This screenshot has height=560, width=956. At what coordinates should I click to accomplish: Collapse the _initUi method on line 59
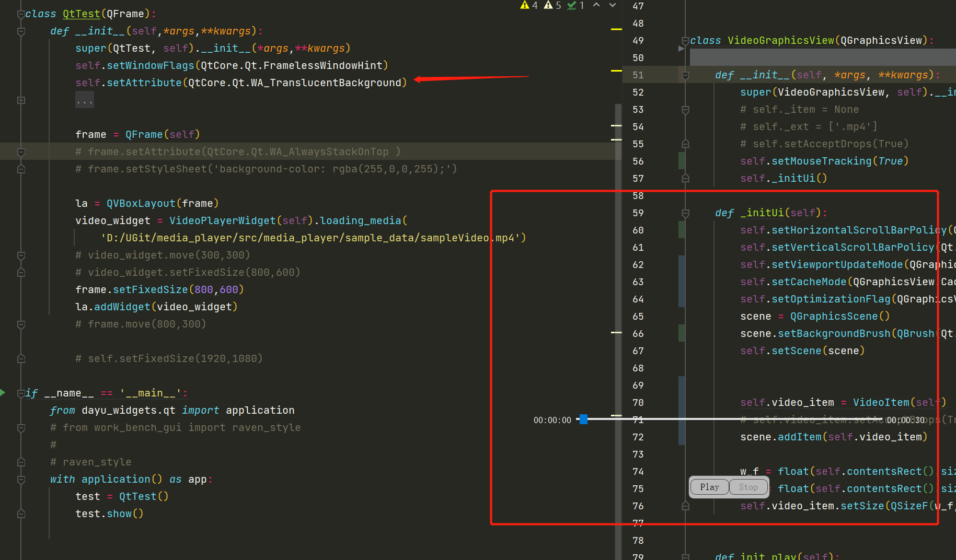click(x=685, y=213)
